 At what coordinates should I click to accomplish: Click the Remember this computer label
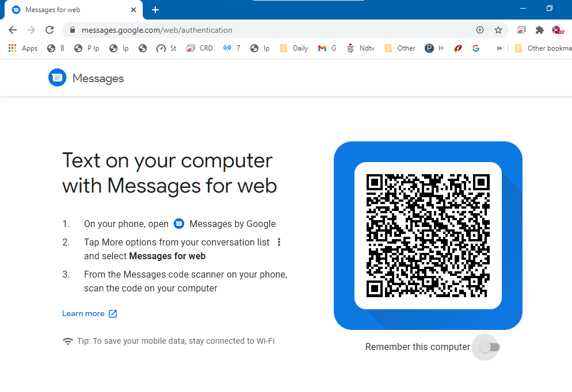click(418, 347)
